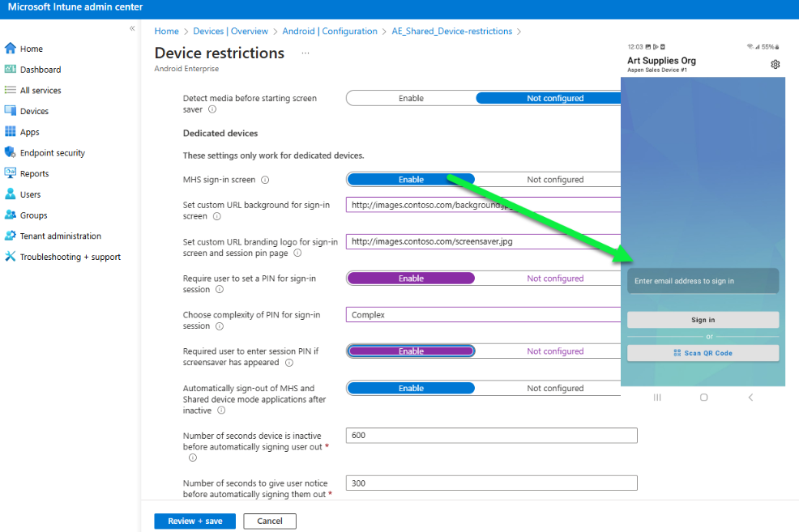Tap Sign in on the phone preview
The width and height of the screenshot is (799, 532).
tap(703, 320)
